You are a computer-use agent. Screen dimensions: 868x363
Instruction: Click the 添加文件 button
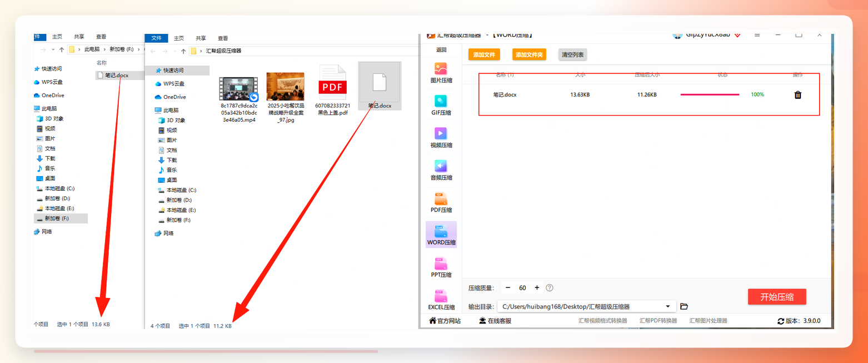click(x=484, y=54)
